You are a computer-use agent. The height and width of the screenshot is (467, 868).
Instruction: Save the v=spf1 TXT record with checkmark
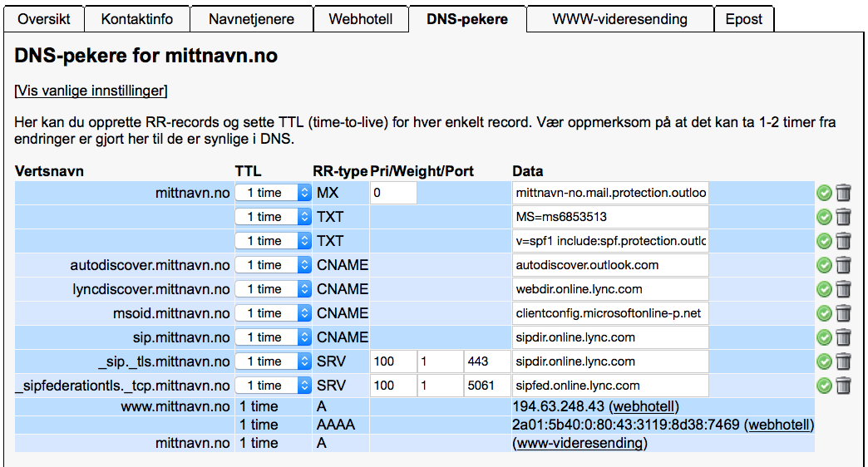click(x=824, y=241)
